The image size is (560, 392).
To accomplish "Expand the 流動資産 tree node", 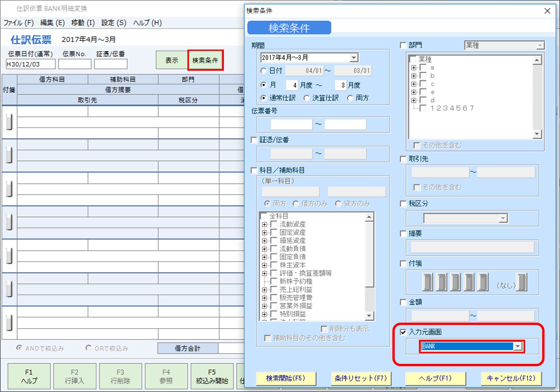I will pyautogui.click(x=264, y=224).
